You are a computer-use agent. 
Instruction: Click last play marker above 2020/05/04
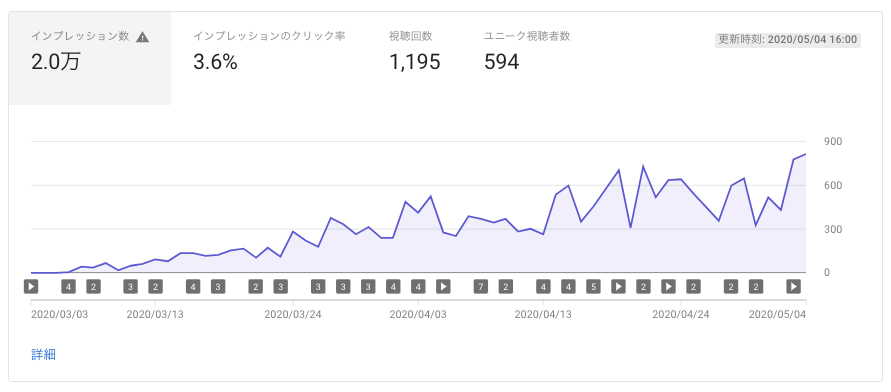coord(793,286)
